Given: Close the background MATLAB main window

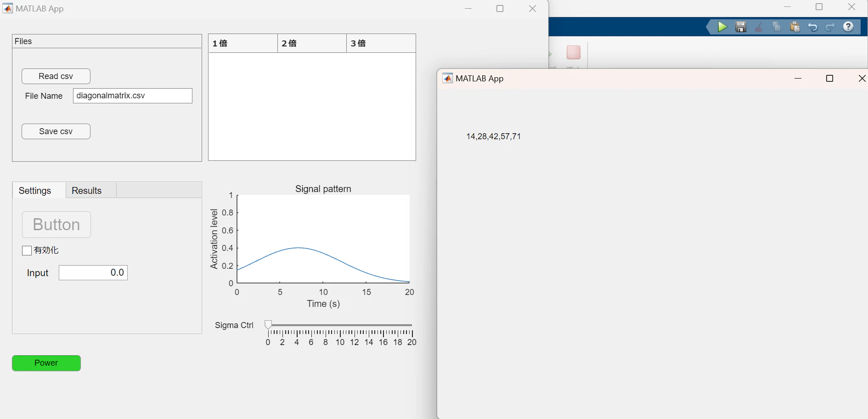Looking at the screenshot, I should (851, 7).
